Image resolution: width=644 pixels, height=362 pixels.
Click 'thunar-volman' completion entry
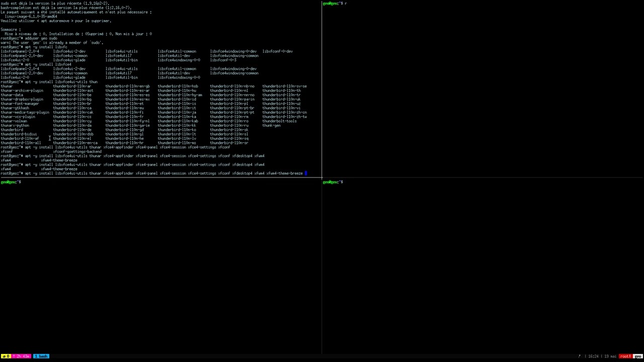click(14, 121)
